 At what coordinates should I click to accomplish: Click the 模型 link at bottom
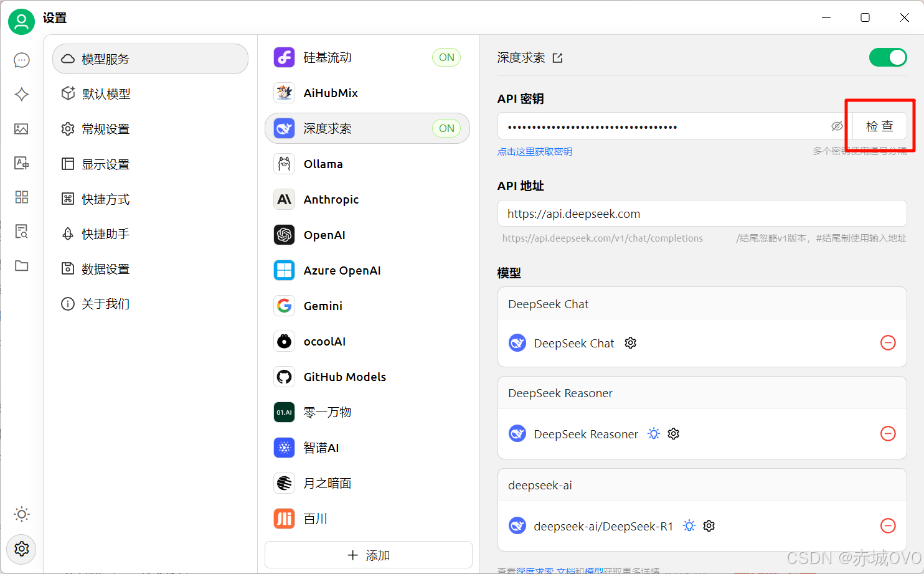click(x=593, y=570)
